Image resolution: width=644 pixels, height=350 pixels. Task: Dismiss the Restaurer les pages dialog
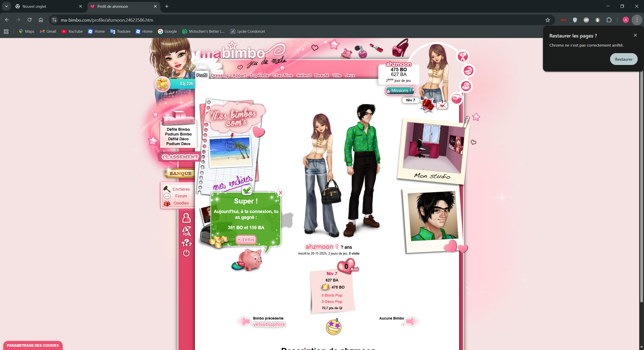(635, 35)
